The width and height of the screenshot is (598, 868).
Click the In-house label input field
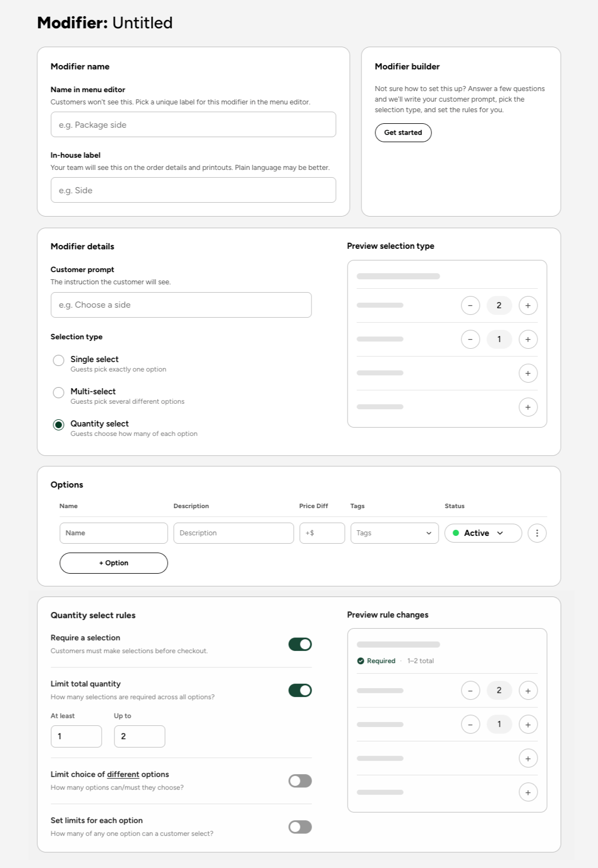[193, 190]
